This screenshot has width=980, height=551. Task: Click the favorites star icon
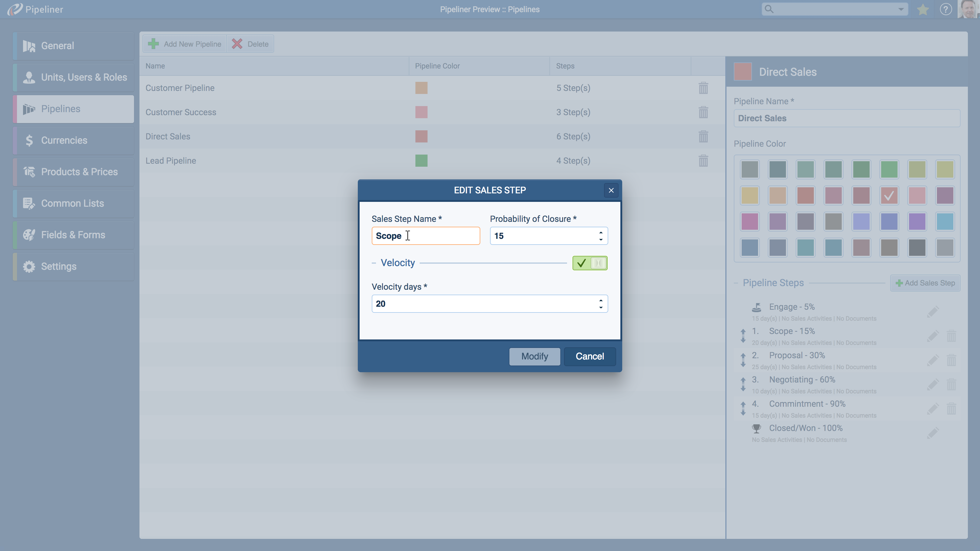point(923,9)
